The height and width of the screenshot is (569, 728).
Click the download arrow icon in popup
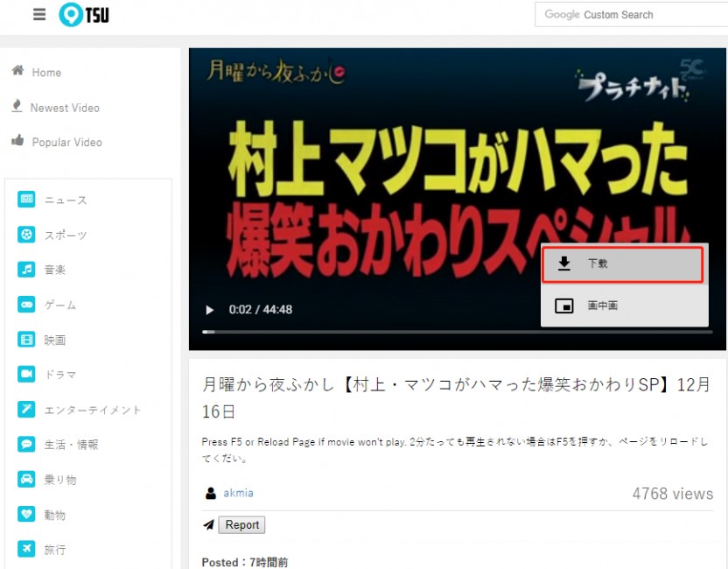pos(564,263)
